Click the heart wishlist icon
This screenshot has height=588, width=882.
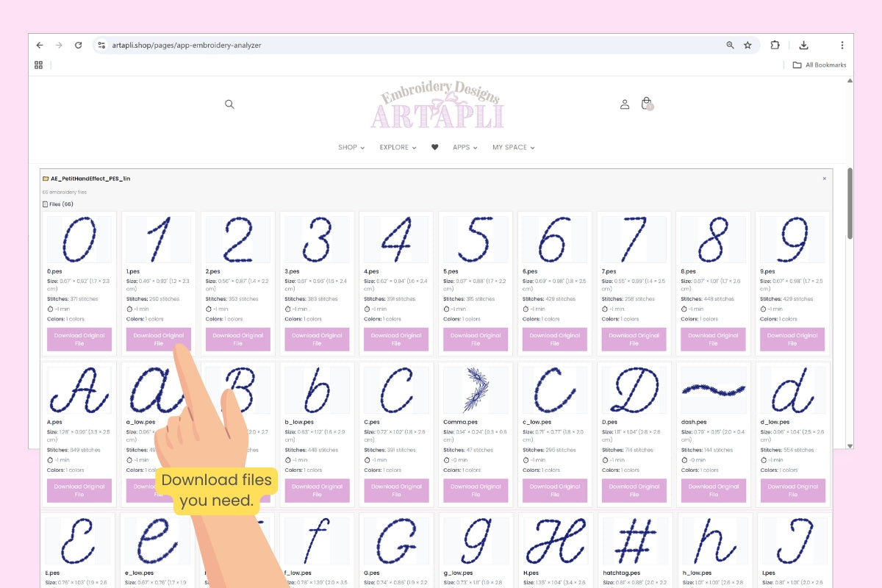(x=434, y=147)
